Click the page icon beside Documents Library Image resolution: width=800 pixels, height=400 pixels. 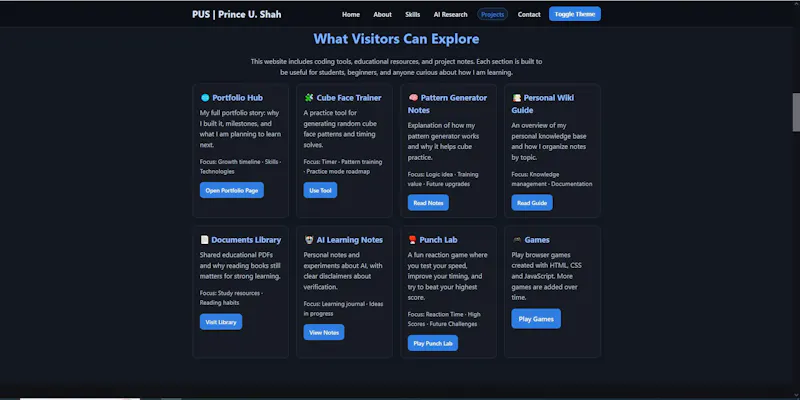[x=205, y=240]
